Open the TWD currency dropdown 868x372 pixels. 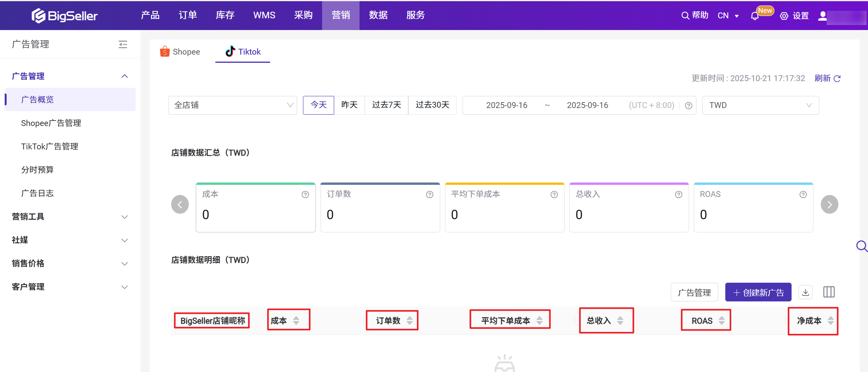point(760,105)
